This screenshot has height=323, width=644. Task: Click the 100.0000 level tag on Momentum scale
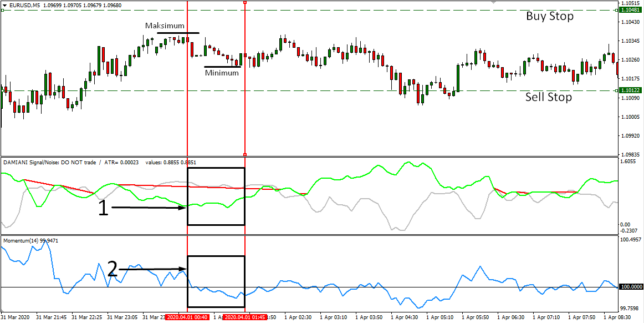[x=631, y=287]
